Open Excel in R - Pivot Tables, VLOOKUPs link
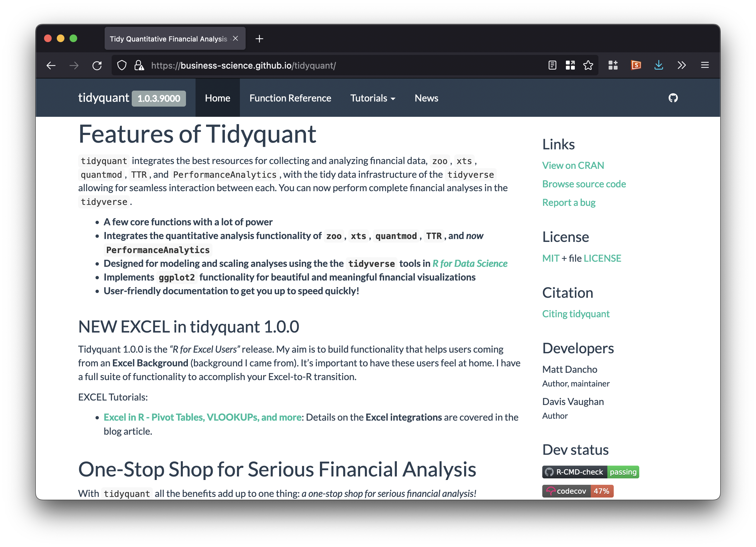The height and width of the screenshot is (547, 756). [x=203, y=417]
